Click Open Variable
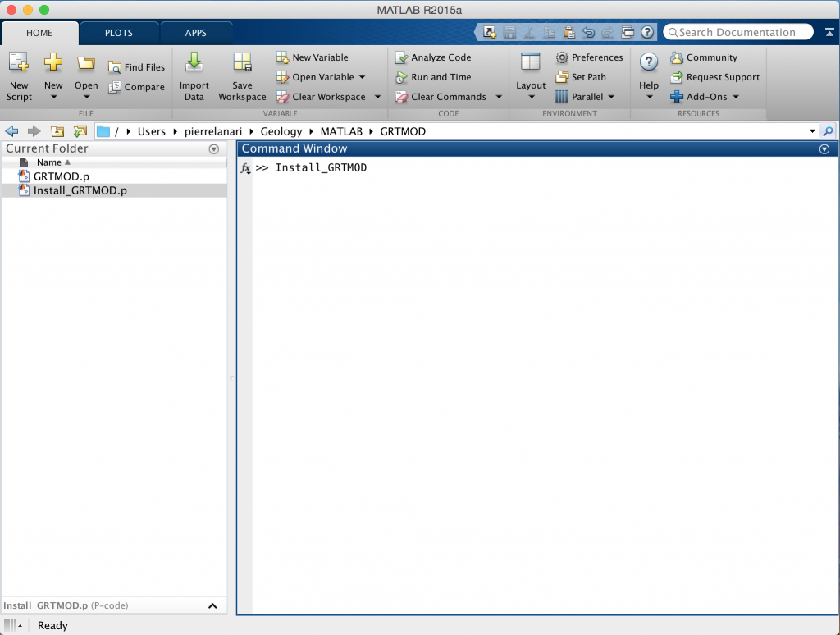 pos(315,77)
